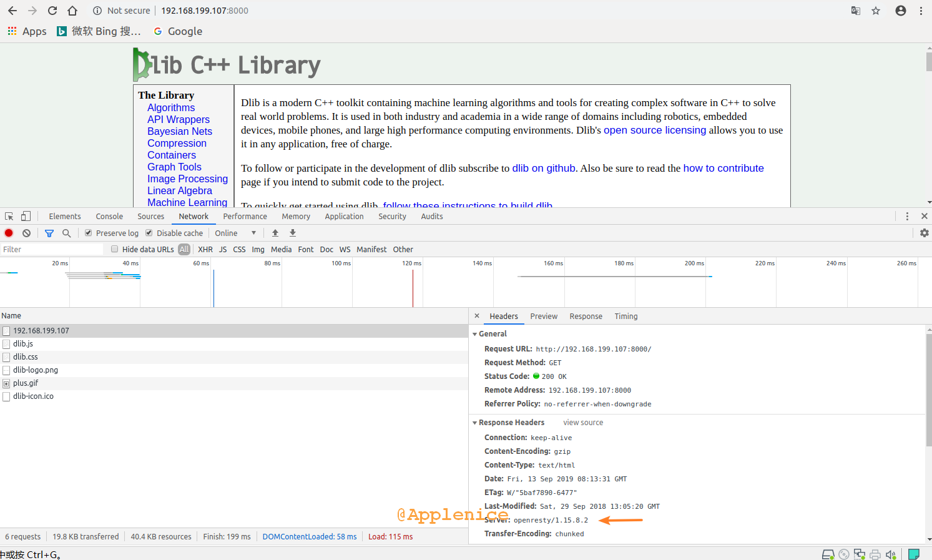Screen dimensions: 932x560
Task: Open Network panel settings gear
Action: (925, 233)
